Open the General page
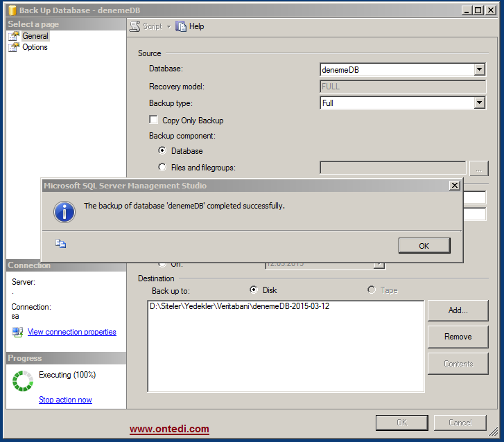Screen dimensions: 504x442 coord(35,36)
